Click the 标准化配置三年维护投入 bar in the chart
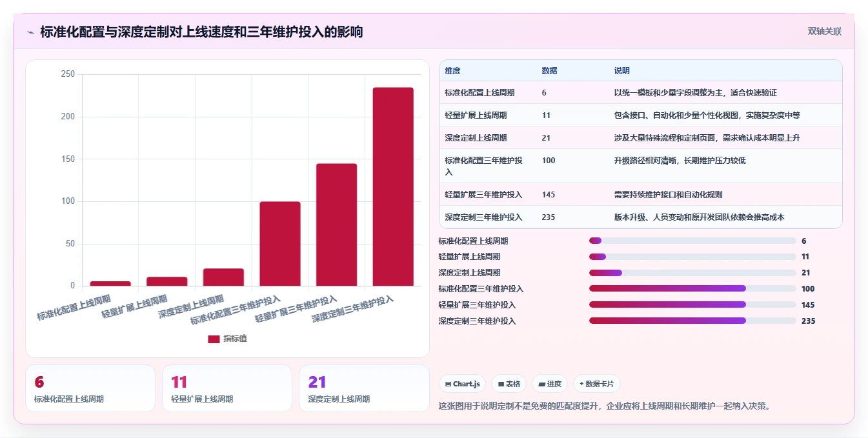This screenshot has width=868, height=438. (280, 244)
